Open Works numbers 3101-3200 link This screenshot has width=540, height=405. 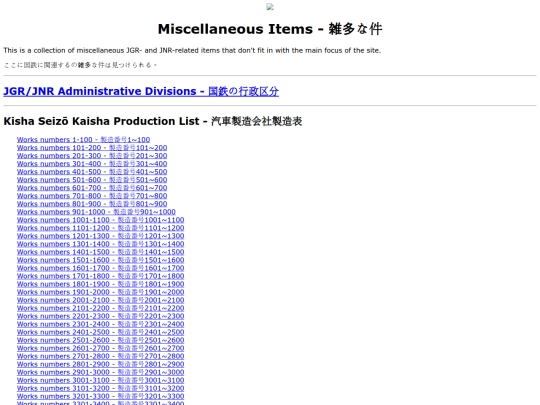coord(101,388)
